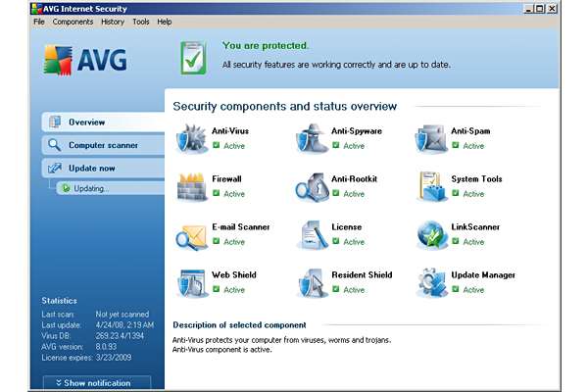This screenshot has width=588, height=392.
Task: Click Active status indicator under LinkScanner
Action: click(468, 242)
